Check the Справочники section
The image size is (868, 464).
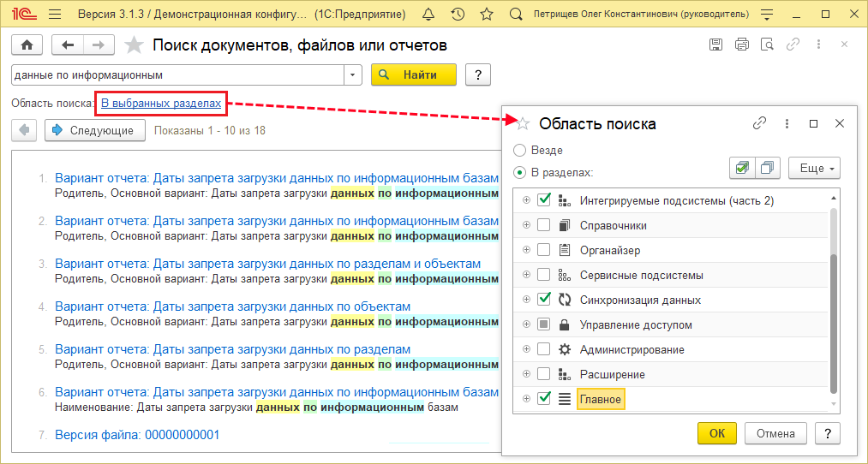544,225
